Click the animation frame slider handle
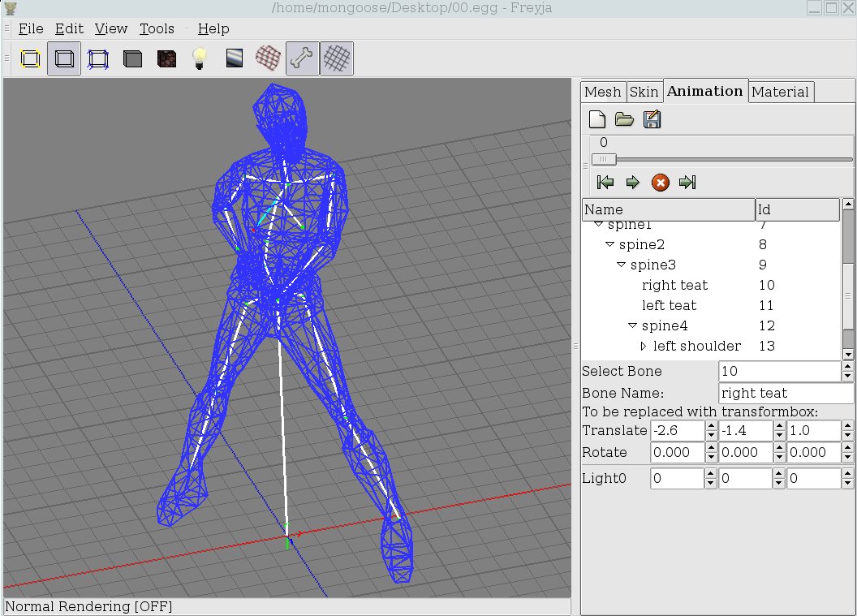 point(604,159)
